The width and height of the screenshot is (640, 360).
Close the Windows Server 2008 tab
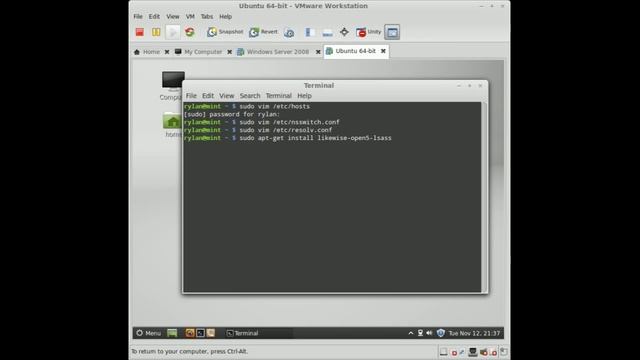318,52
